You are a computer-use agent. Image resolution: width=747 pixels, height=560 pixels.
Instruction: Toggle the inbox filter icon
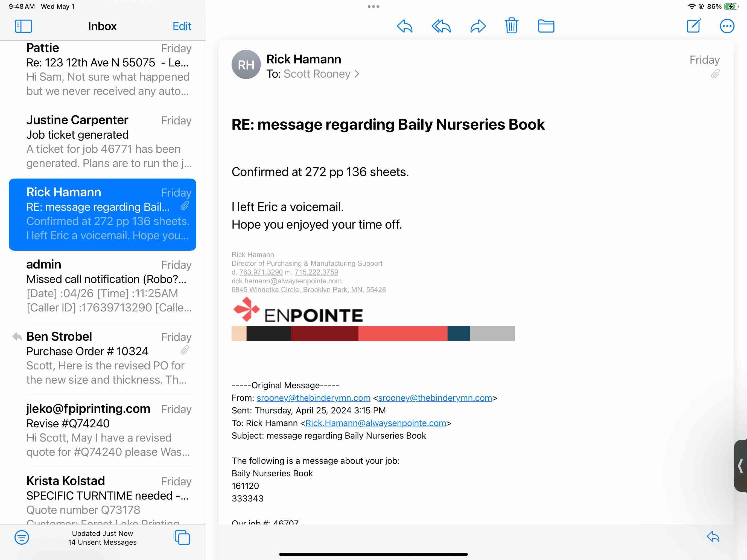22,537
